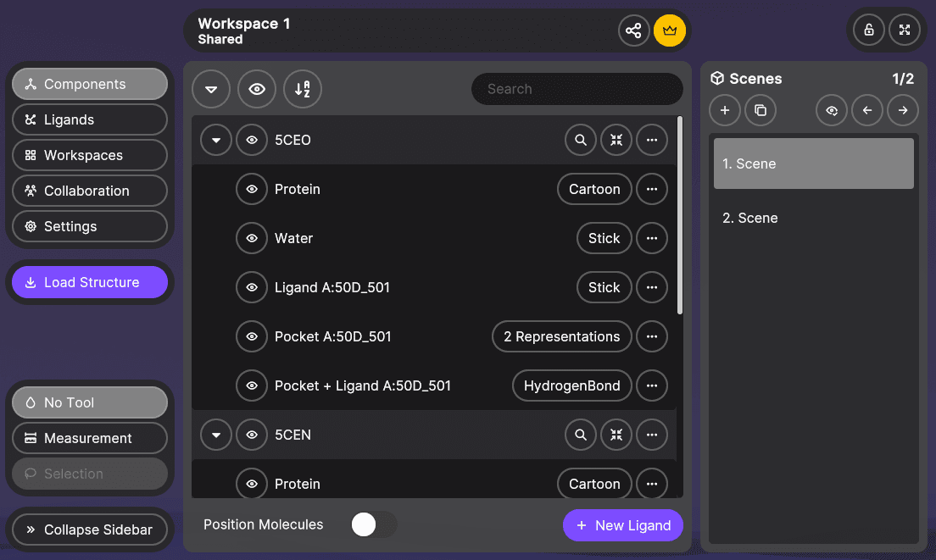Screen dimensions: 936x560
Task: Open the Pocket 2 Representations dropdown
Action: pos(561,337)
